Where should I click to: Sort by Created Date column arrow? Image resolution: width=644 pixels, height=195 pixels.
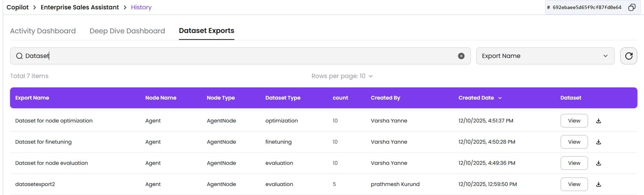point(500,98)
